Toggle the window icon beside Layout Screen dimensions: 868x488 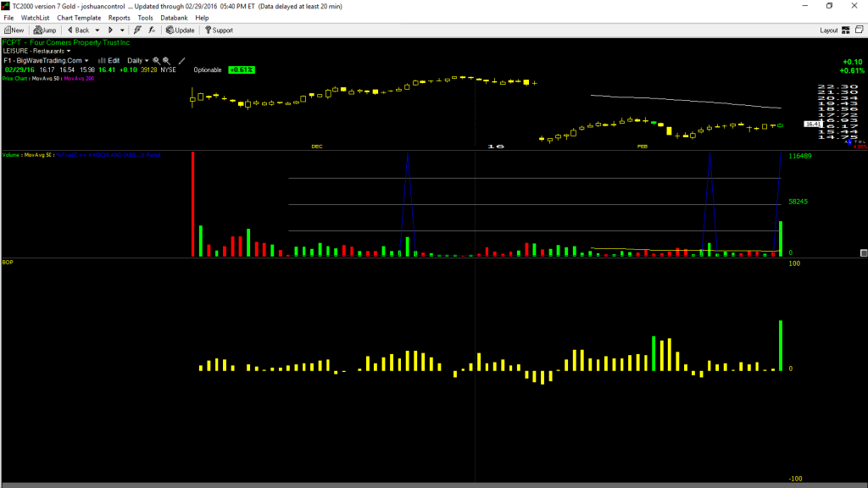pos(860,30)
